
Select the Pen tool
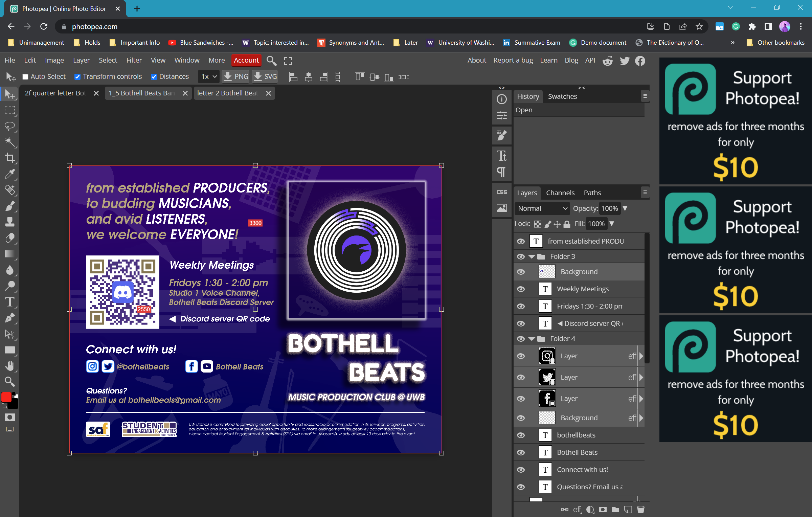pyautogui.click(x=10, y=318)
